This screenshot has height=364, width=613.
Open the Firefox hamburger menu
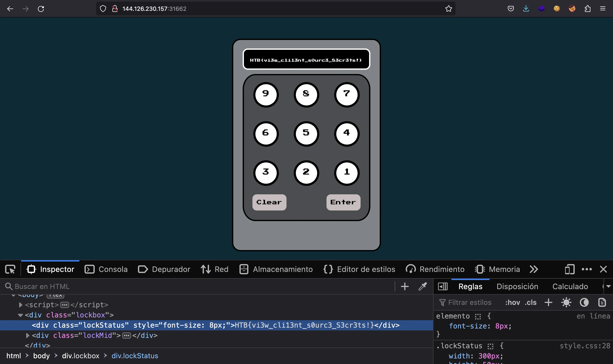tap(603, 9)
